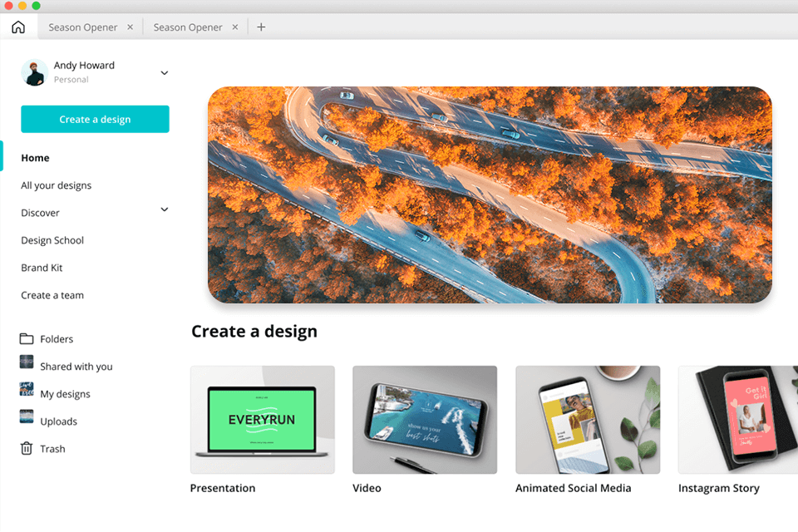The height and width of the screenshot is (532, 798).
Task: Switch to the first Season Opener tab
Action: point(83,27)
